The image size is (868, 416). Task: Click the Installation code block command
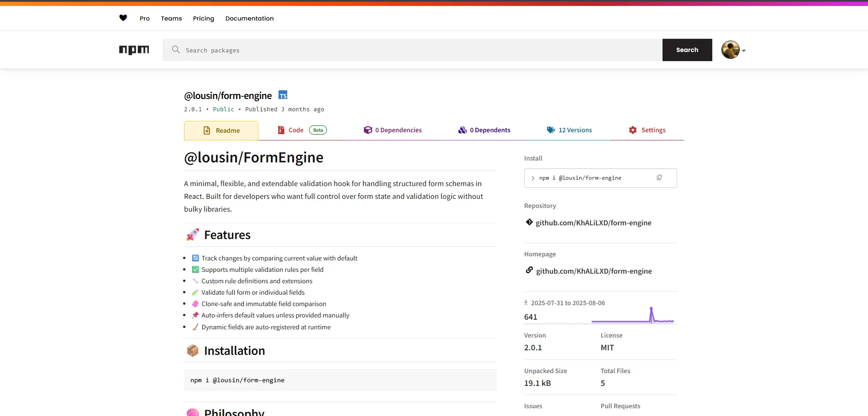coord(237,380)
